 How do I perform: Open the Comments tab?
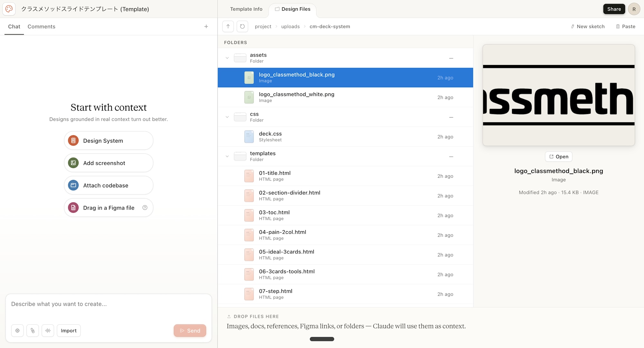coord(41,26)
